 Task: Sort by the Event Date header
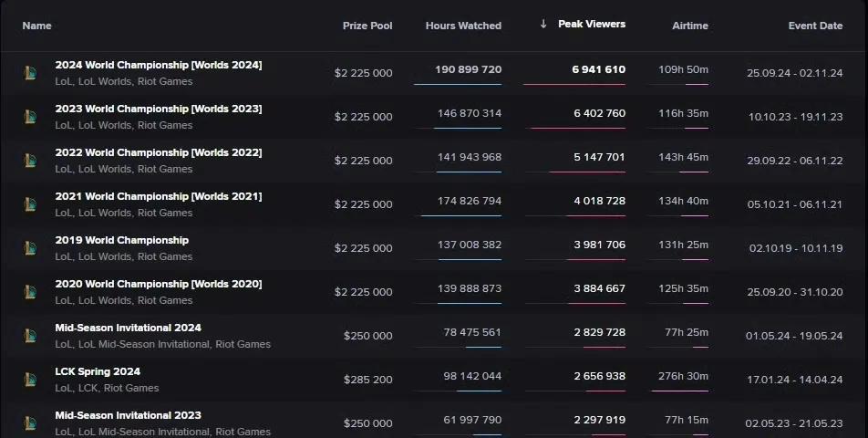tap(815, 26)
